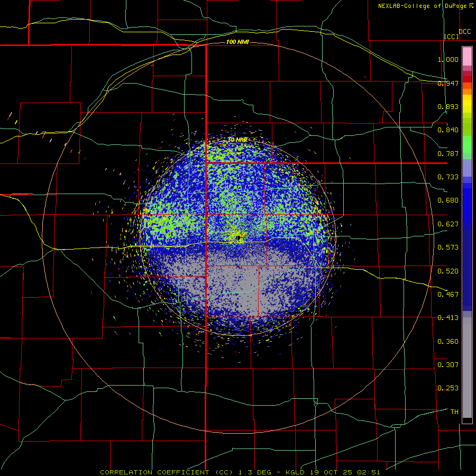
Task: Click the radar site center at KGLD
Action: (239, 237)
